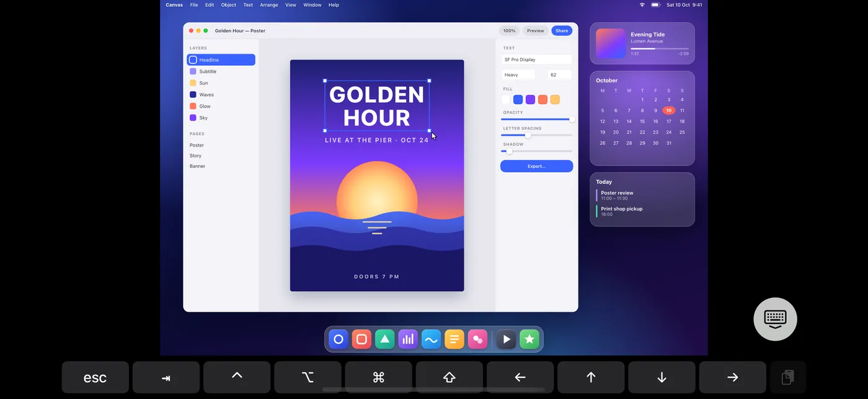Screen dimensions: 868x399
Task: Open the Print shop pickup event
Action: (642, 211)
